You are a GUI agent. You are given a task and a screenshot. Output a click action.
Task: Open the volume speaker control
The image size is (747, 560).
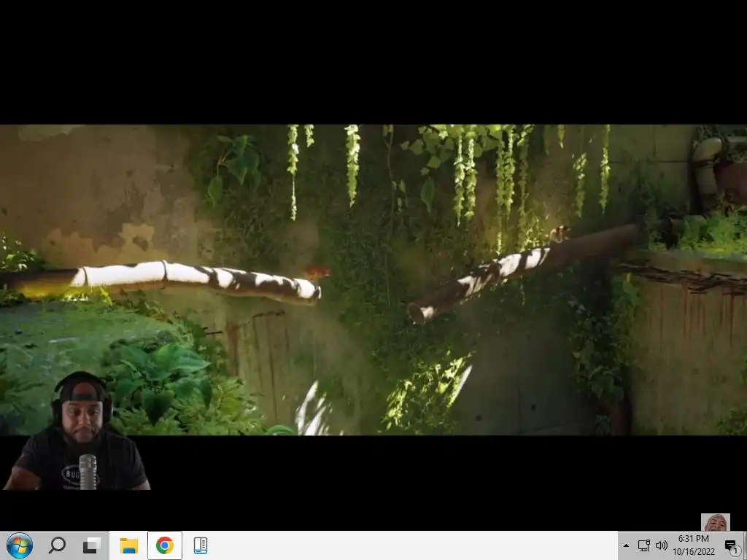pos(661,545)
